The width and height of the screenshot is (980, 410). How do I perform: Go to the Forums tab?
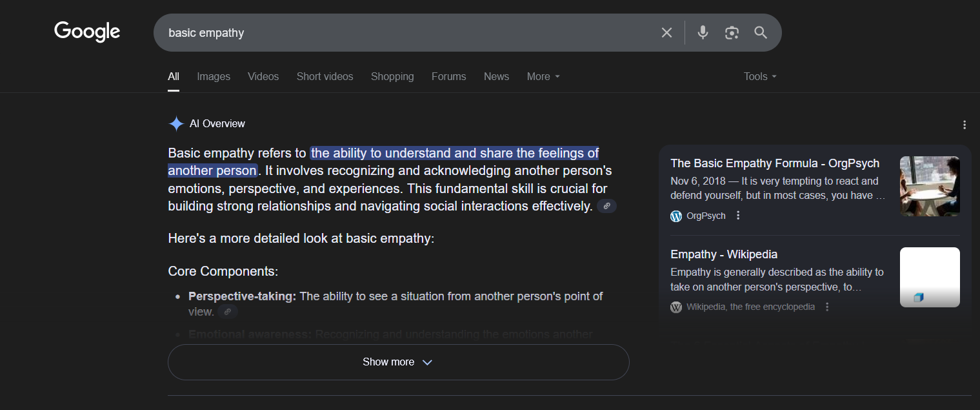[x=449, y=76]
